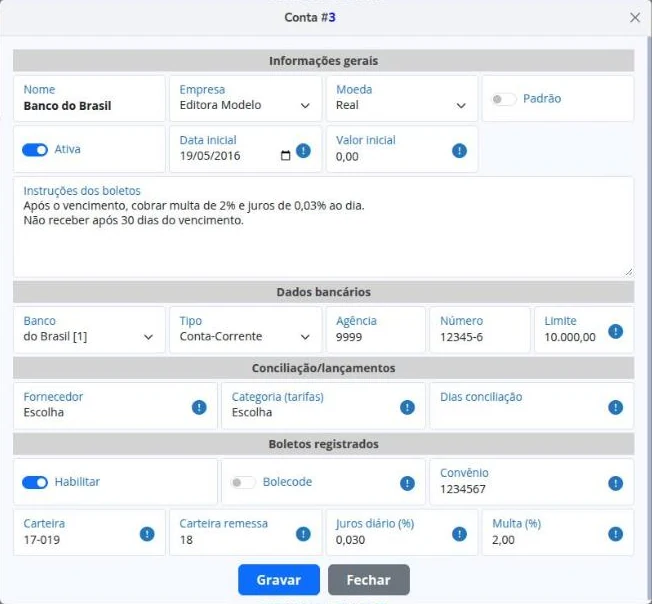This screenshot has width=652, height=604.
Task: Click the Fechar button
Action: click(x=368, y=579)
